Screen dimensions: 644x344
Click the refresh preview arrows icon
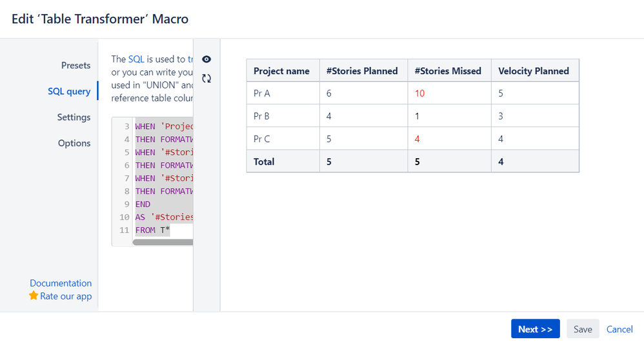click(x=206, y=79)
